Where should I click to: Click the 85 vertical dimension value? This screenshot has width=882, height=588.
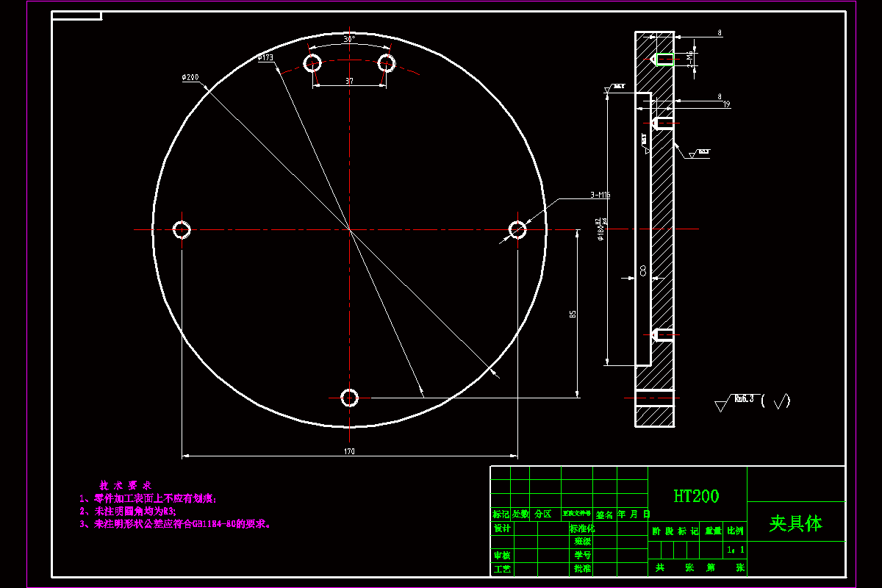tap(573, 314)
